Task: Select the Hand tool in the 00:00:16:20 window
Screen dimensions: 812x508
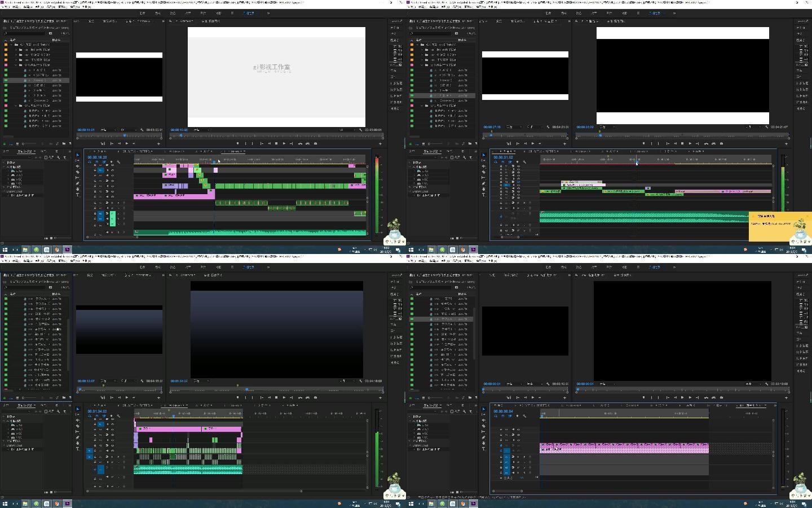Action: (78, 189)
